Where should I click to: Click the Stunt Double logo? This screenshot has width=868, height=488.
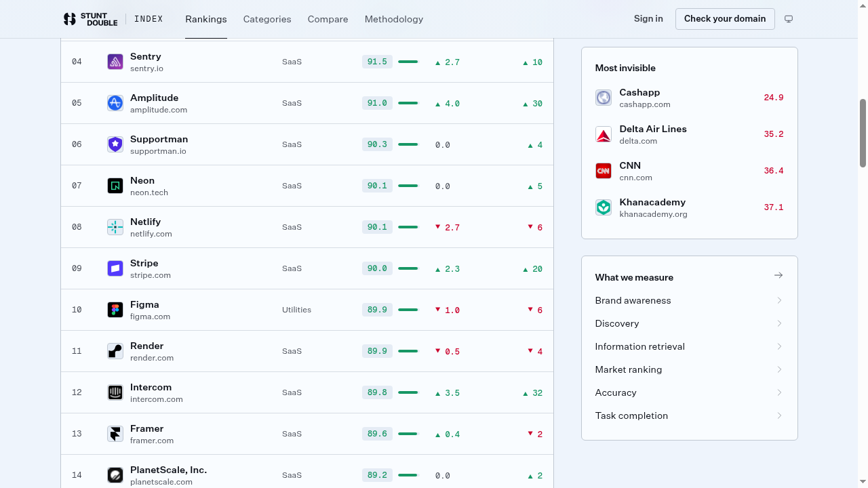(x=90, y=19)
